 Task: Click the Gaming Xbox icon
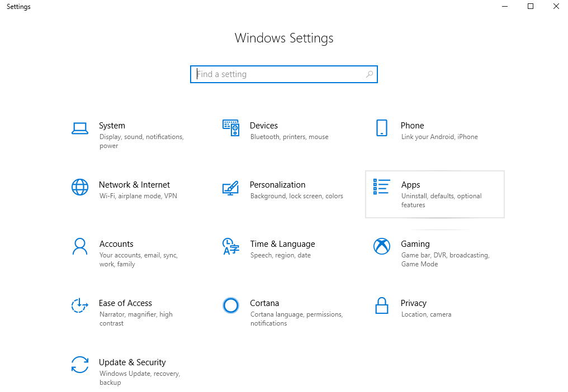[382, 246]
